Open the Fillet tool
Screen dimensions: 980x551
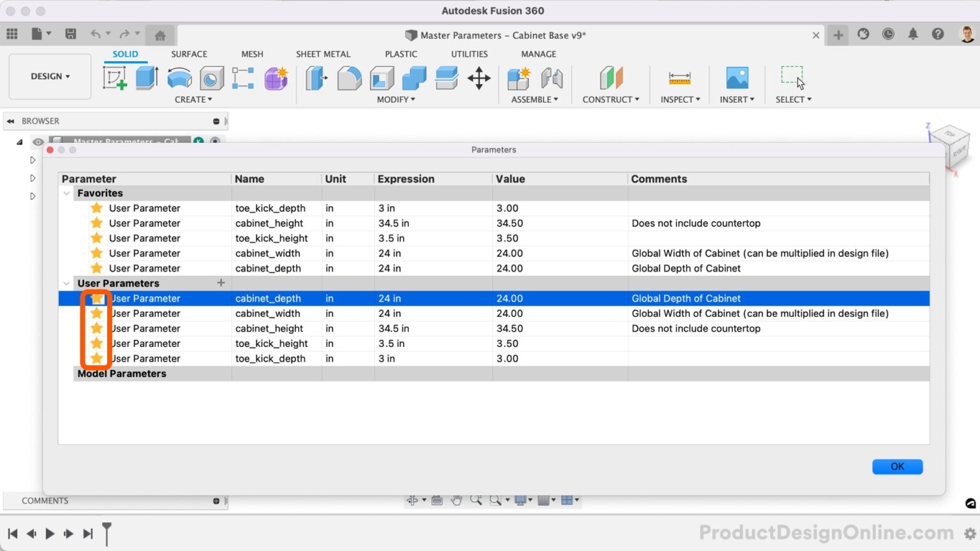tap(349, 78)
